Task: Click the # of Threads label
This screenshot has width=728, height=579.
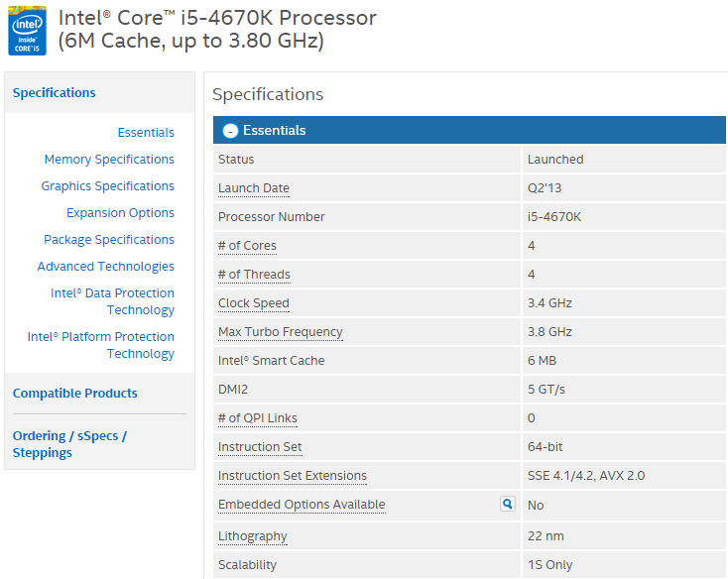Action: pyautogui.click(x=254, y=275)
